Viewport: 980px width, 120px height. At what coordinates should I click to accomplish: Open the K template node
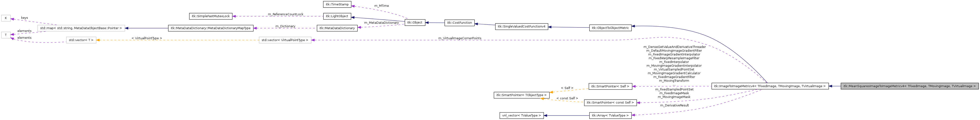(6, 18)
